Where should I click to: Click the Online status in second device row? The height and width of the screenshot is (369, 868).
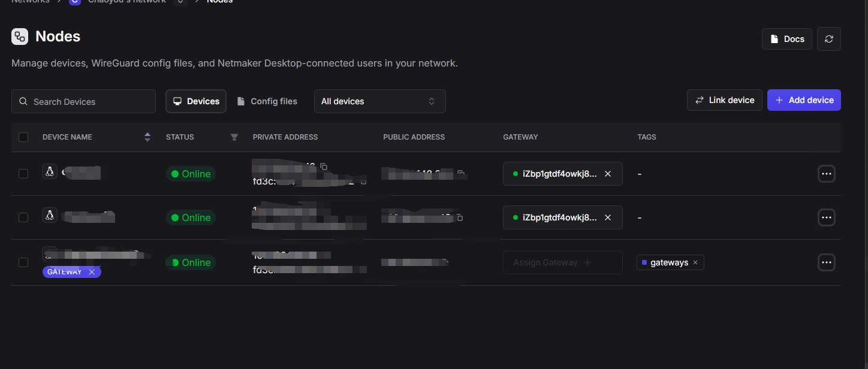tap(191, 217)
